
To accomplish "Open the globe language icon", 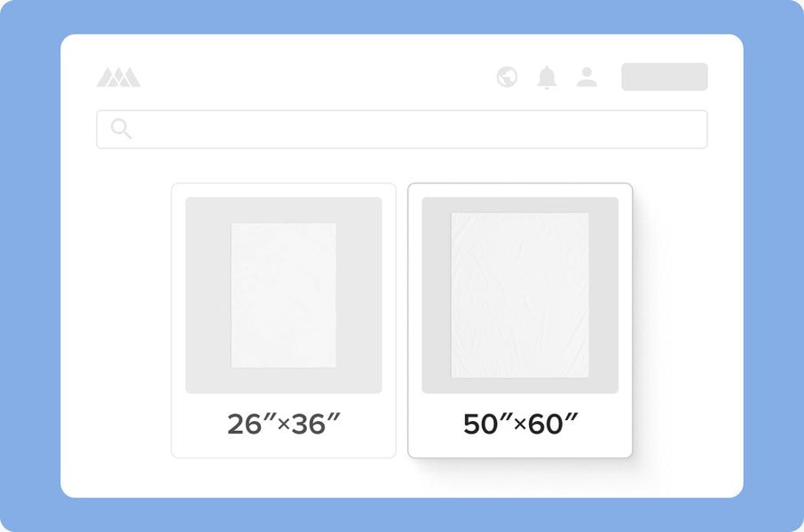I will pos(507,77).
